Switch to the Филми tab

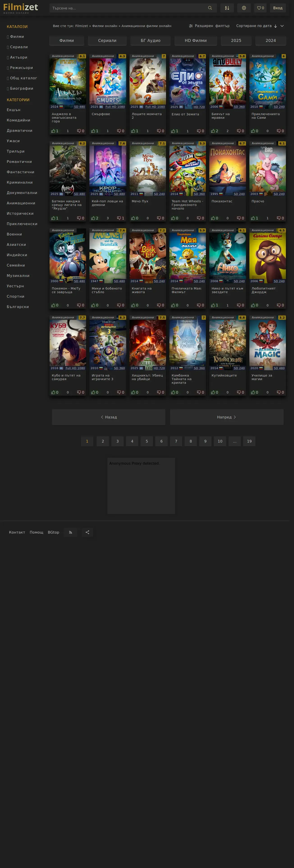tap(67, 40)
